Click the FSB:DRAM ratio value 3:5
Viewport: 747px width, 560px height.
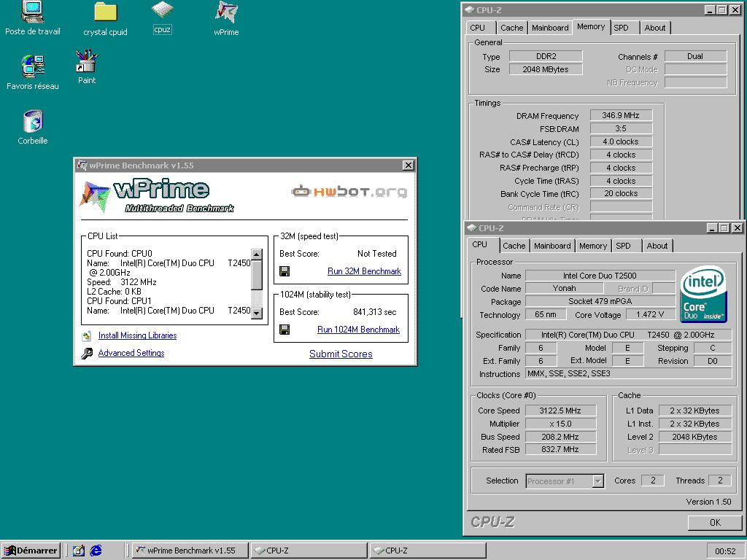click(x=621, y=128)
